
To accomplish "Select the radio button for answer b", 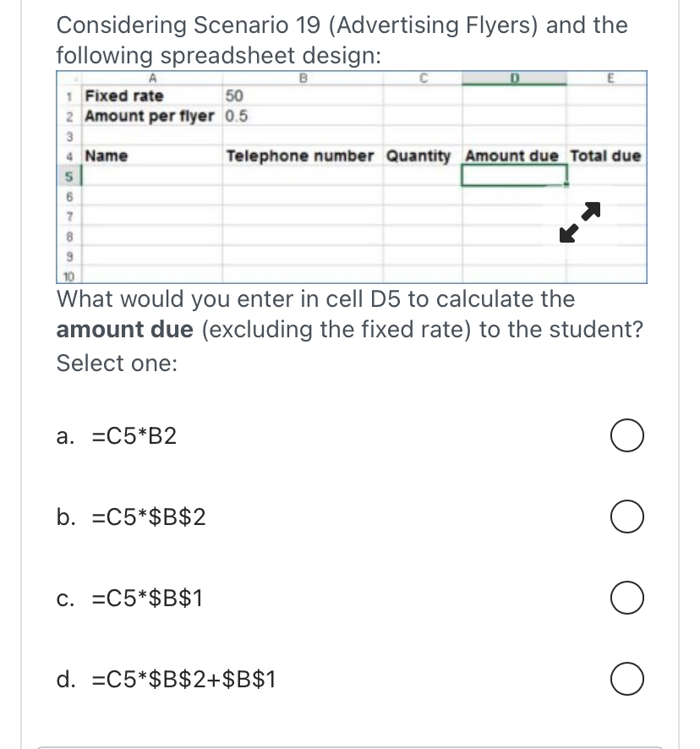I will pos(626,517).
